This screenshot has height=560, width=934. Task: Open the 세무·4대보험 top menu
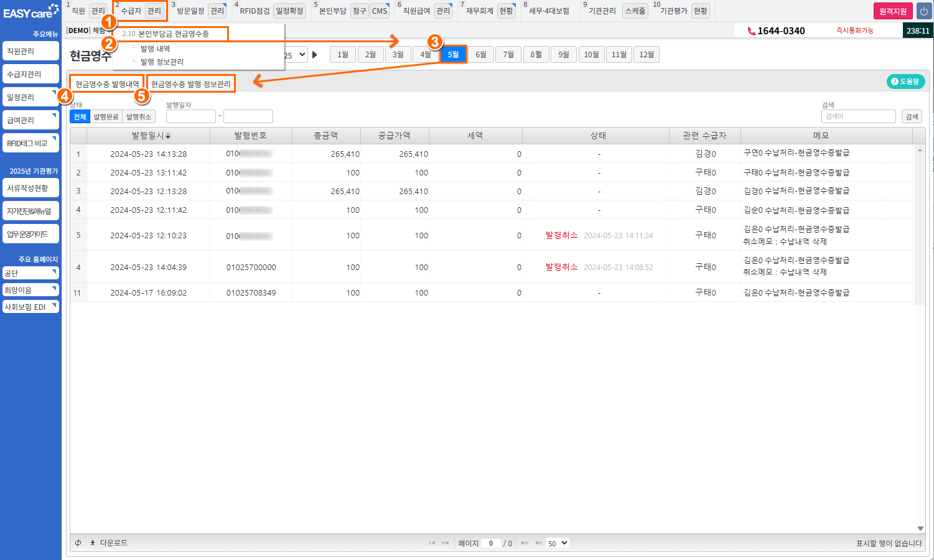pos(549,11)
